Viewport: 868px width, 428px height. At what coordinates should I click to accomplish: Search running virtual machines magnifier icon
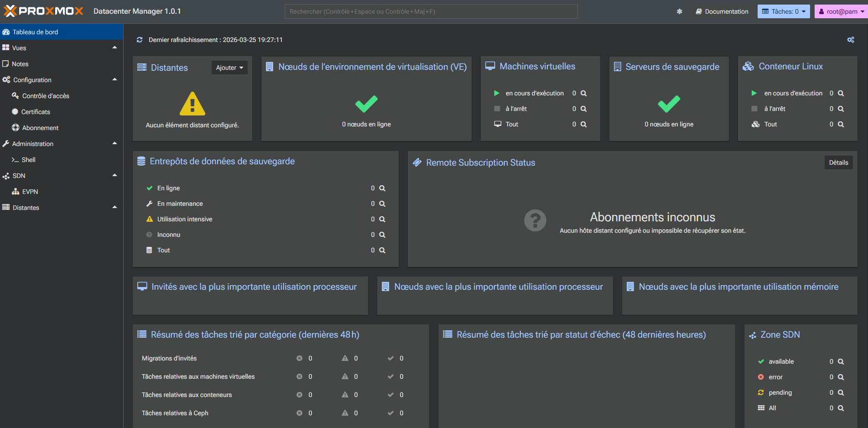coord(583,93)
